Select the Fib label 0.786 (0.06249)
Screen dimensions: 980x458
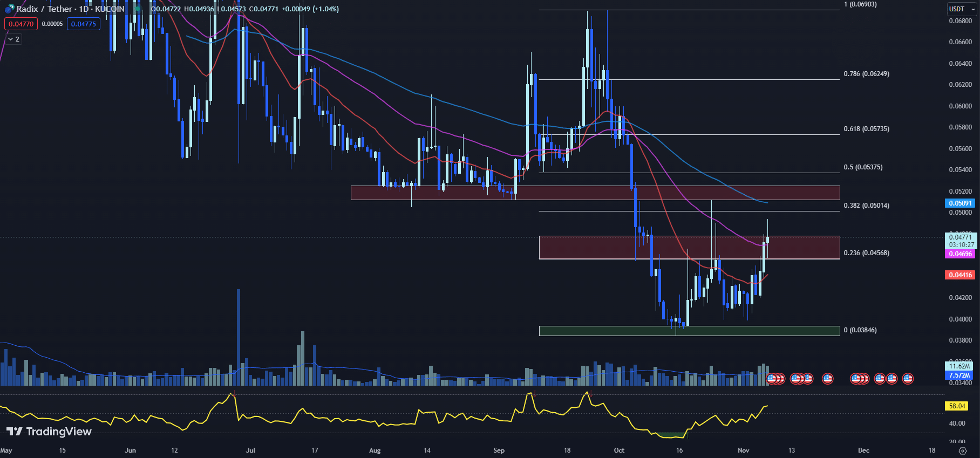[x=867, y=74]
